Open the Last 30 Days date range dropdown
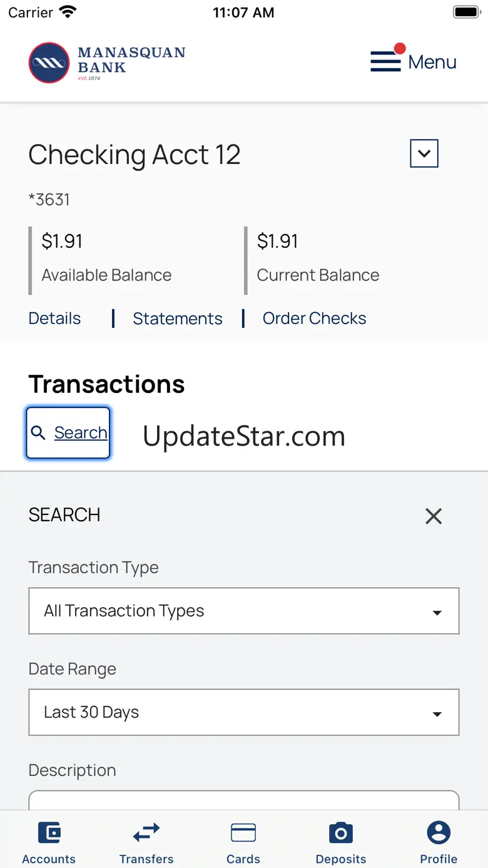 [244, 712]
